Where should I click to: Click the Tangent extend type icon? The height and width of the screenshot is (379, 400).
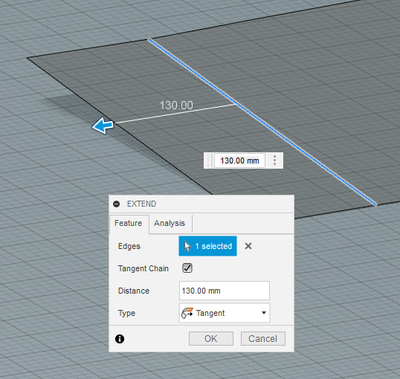pos(187,313)
